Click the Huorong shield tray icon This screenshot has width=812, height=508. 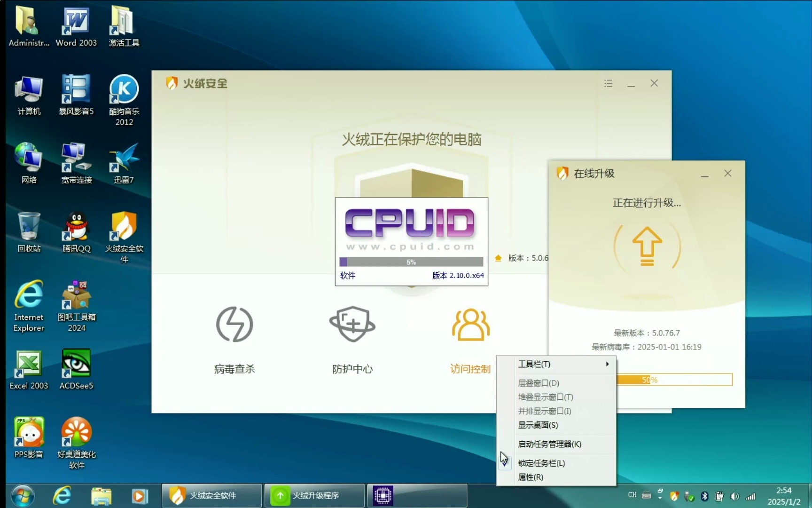click(x=674, y=496)
